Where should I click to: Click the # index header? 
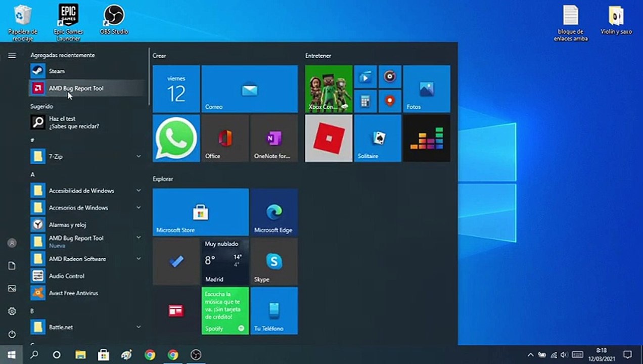(32, 140)
